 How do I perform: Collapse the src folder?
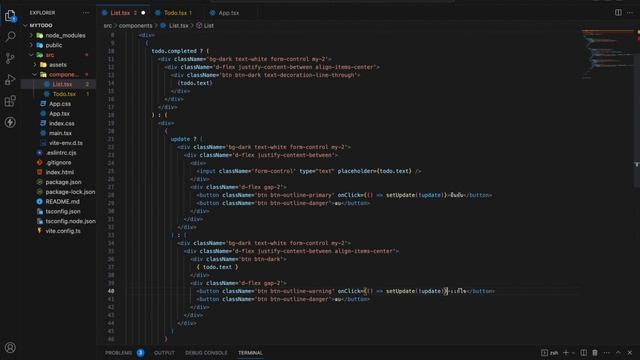point(58,55)
